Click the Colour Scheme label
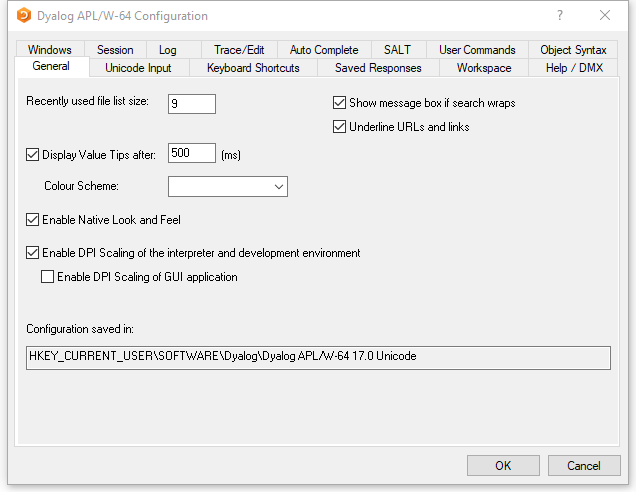 (x=81, y=186)
